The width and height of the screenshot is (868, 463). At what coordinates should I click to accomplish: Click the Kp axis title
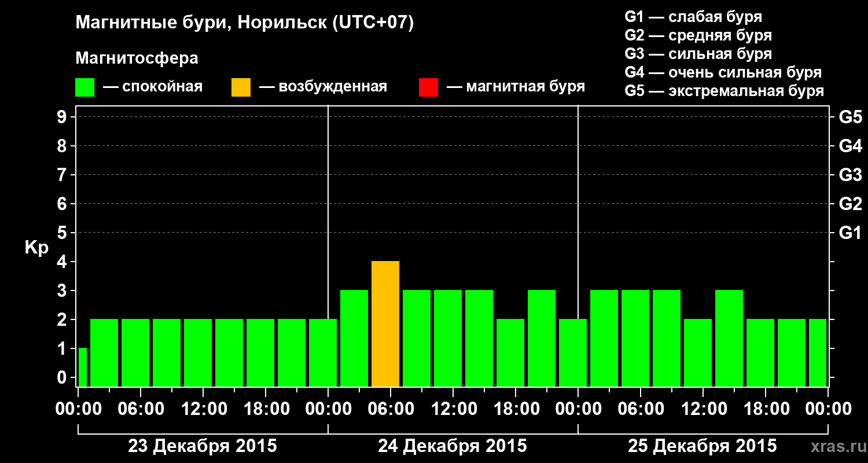(36, 248)
